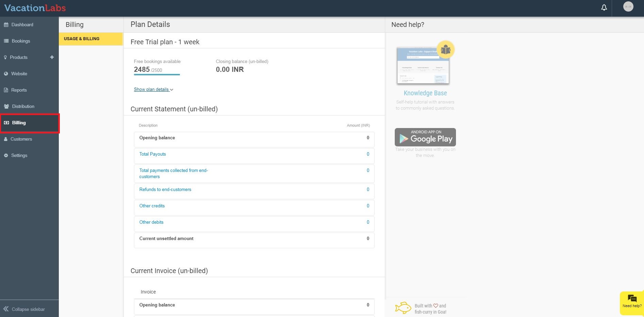This screenshot has height=317, width=644.
Task: Open the Total Payouts statement link
Action: [153, 154]
